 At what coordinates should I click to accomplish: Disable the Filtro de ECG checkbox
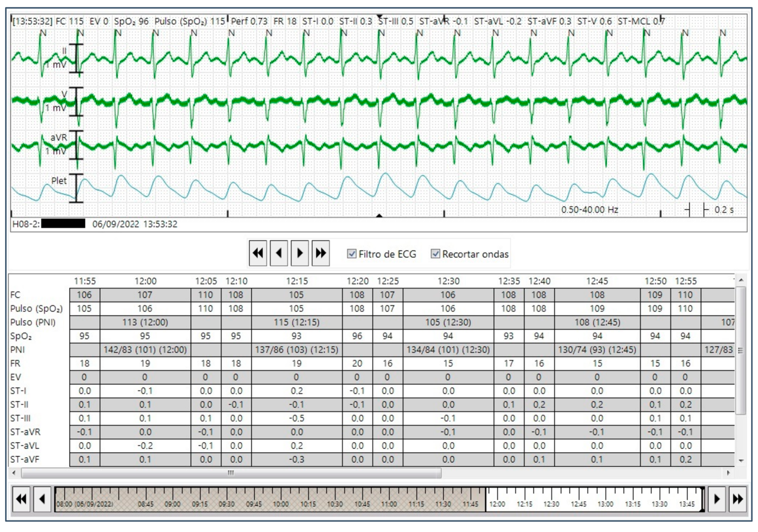[x=352, y=254]
